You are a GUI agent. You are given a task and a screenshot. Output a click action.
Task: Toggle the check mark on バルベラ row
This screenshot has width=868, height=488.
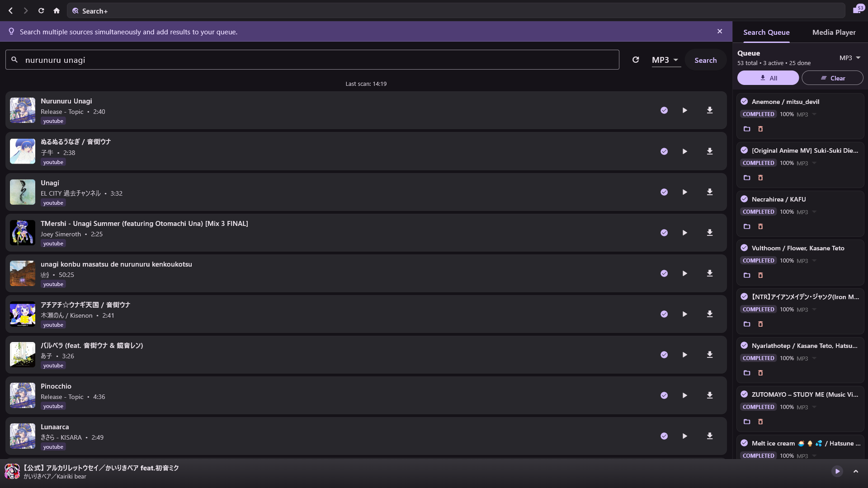[664, 355]
